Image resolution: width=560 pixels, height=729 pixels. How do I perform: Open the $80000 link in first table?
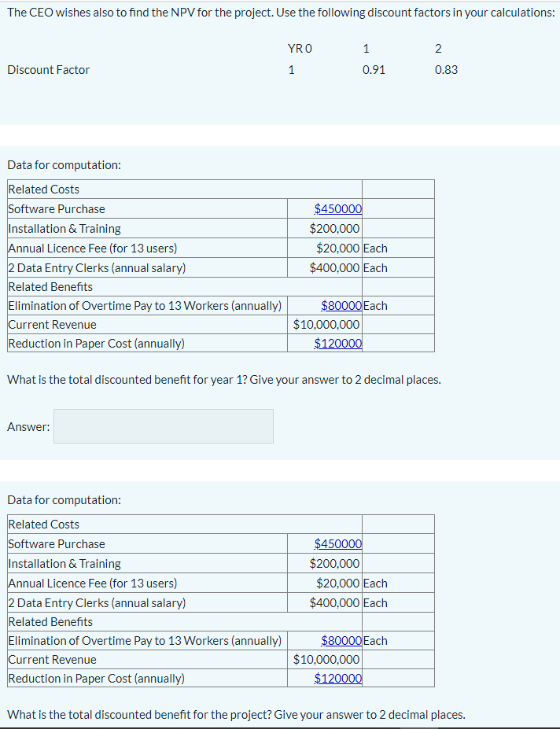coord(341,305)
